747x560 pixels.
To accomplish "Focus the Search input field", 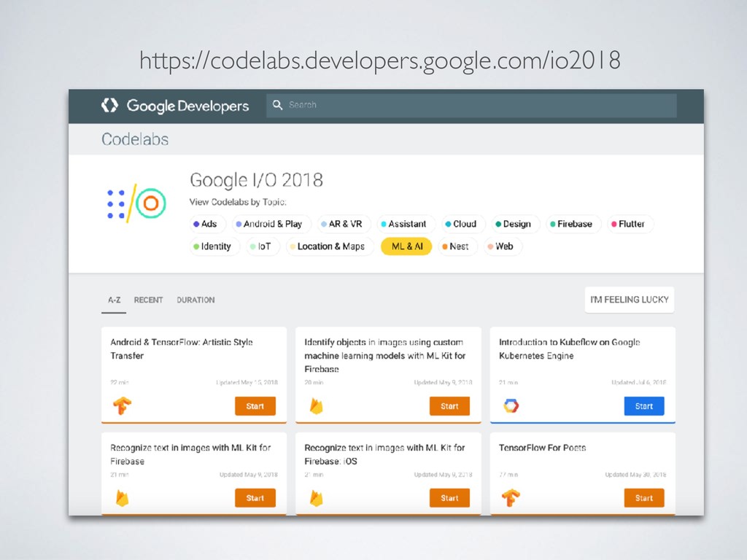I will coord(471,105).
